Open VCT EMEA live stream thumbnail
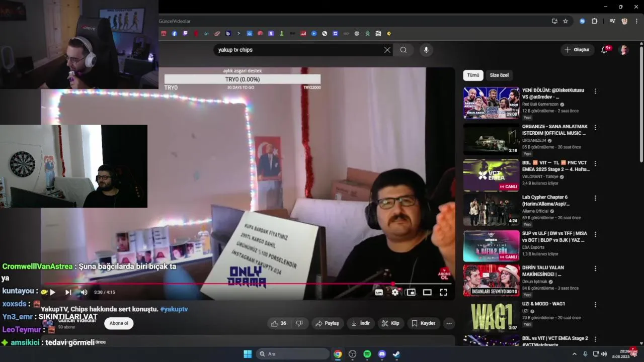The image size is (644, 362). (491, 175)
